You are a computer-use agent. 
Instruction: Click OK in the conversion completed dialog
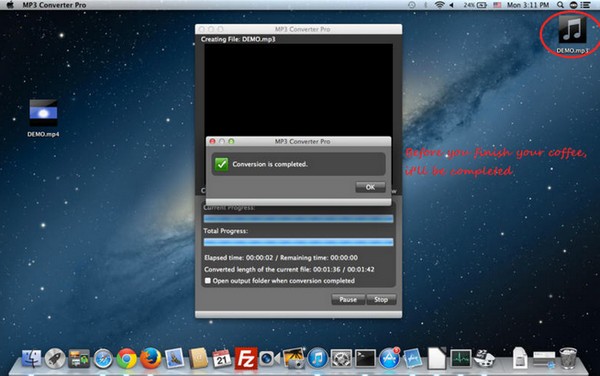pos(370,187)
